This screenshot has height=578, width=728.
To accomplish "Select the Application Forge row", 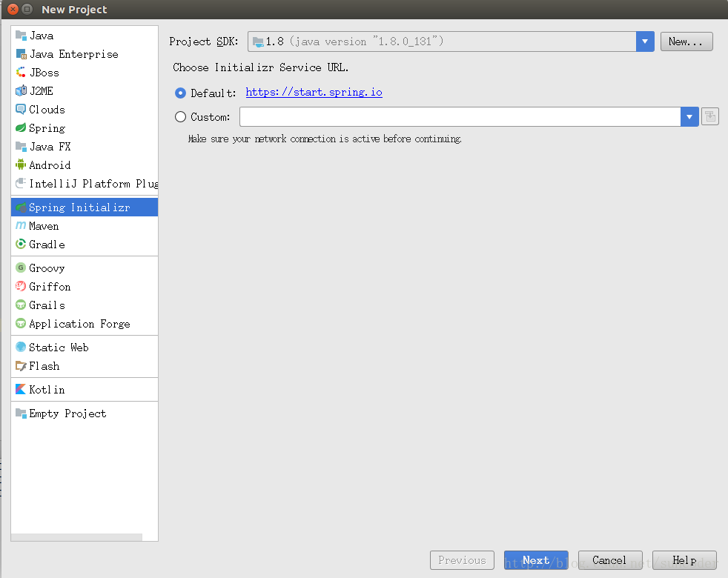I will [x=85, y=324].
